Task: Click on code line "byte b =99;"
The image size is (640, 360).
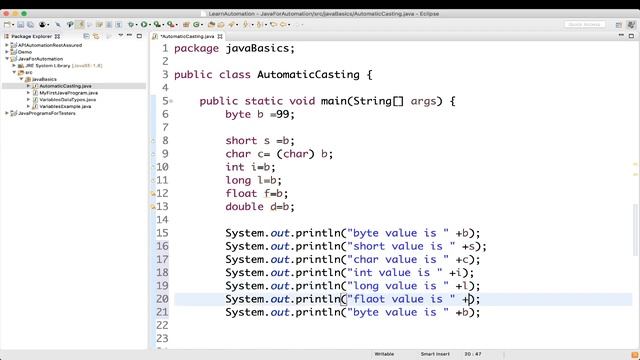Action: tap(260, 114)
